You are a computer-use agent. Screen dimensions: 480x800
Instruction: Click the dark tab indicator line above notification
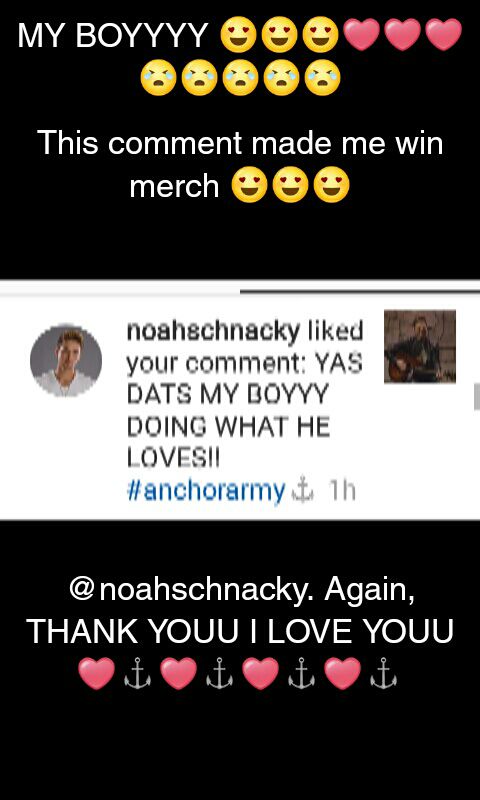coord(360,292)
